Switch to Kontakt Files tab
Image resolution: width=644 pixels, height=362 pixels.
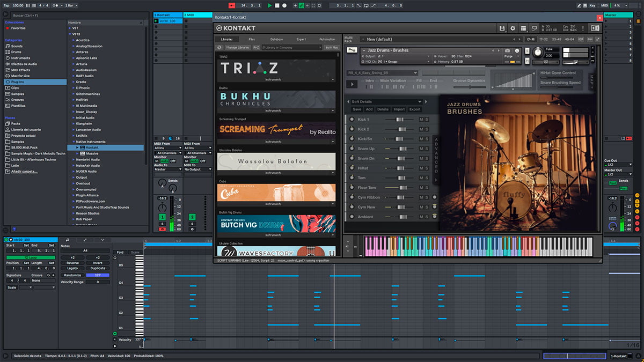tap(252, 39)
